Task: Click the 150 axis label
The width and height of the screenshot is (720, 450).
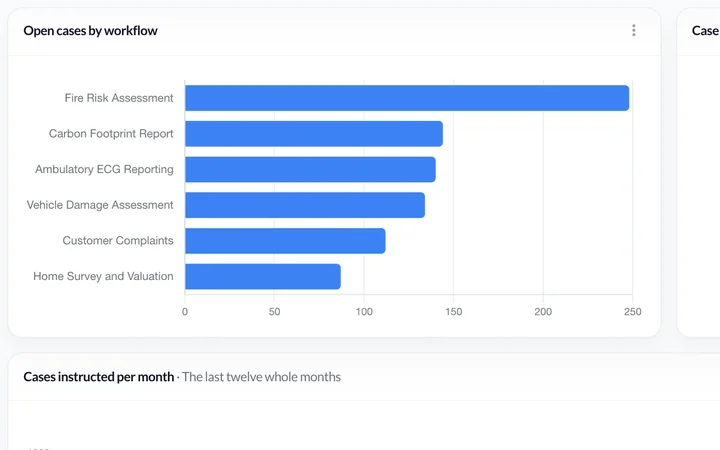Action: [x=454, y=312]
